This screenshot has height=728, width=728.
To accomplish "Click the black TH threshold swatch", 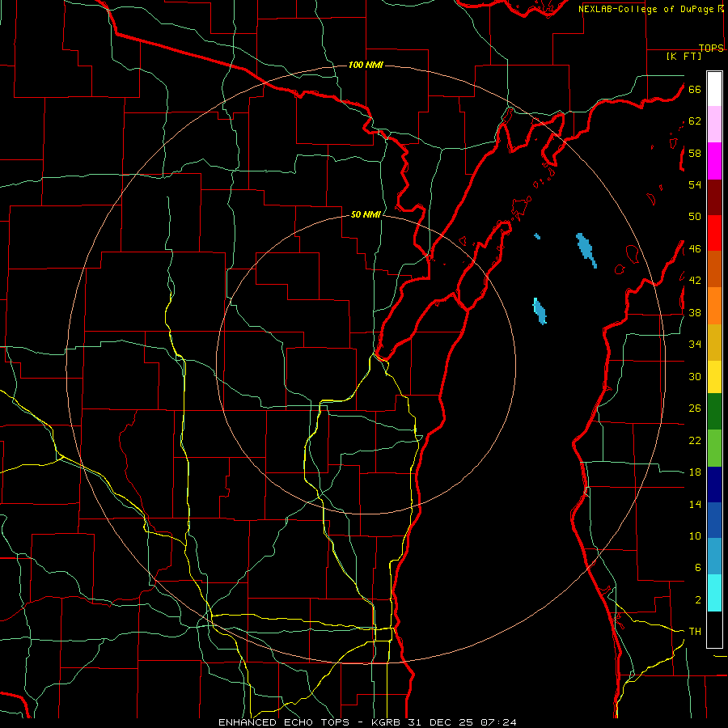I will coord(714,629).
